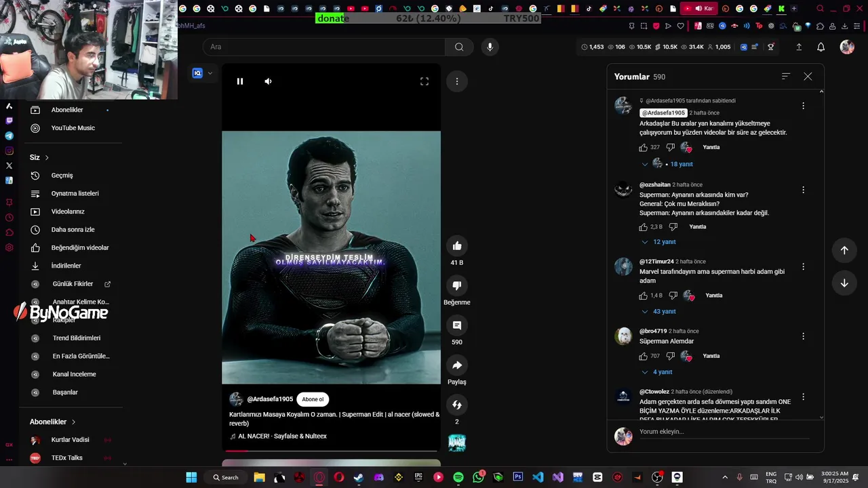Open the account avatar menu
The image size is (868, 488).
pos(847,47)
